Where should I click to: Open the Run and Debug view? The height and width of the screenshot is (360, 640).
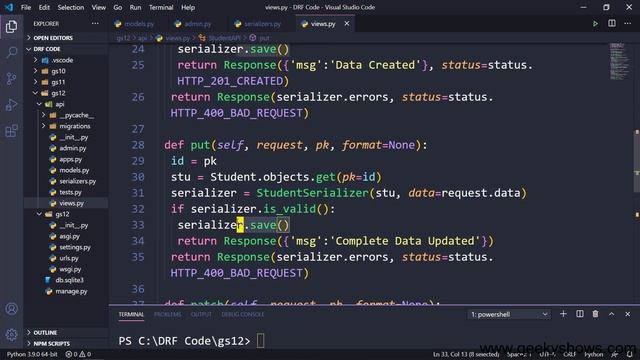11,105
